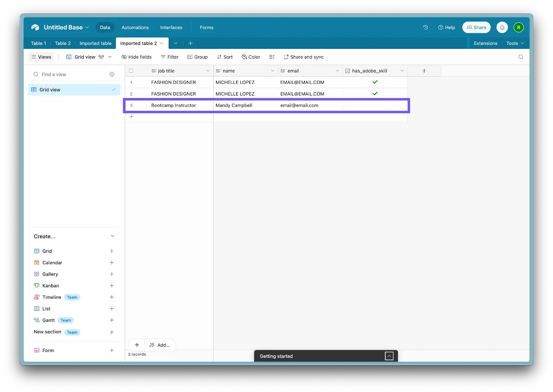
Task: Create a Kanban view plus button
Action: [112, 286]
